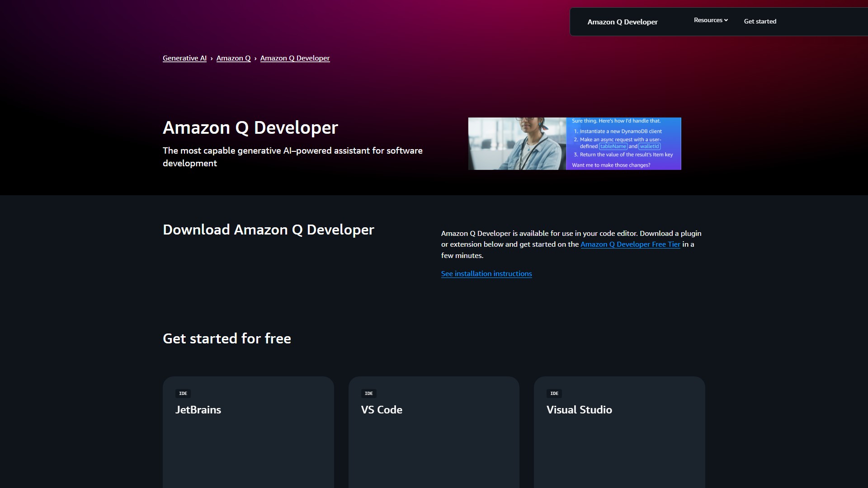This screenshot has width=868, height=488.
Task: Click the Get started for free heading
Action: pos(226,338)
